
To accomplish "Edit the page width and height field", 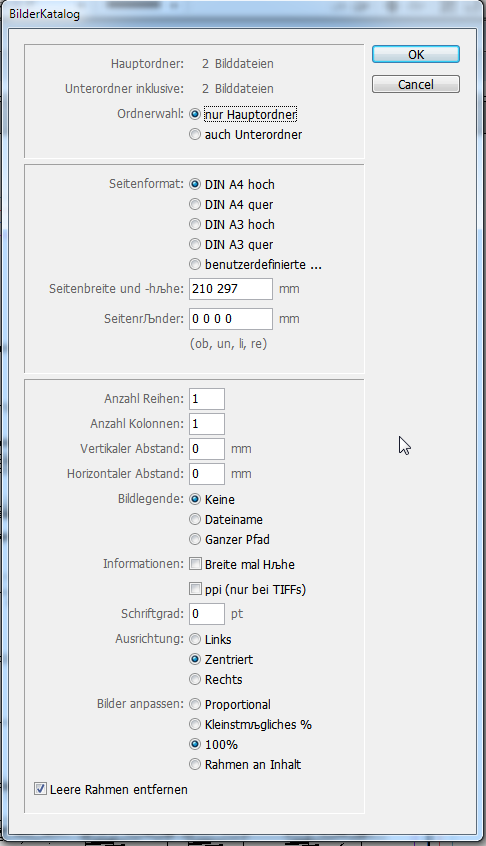I will point(231,289).
